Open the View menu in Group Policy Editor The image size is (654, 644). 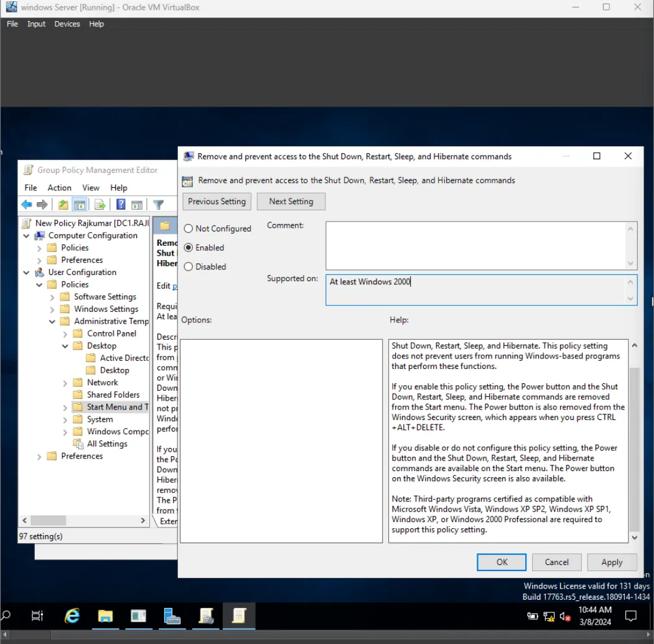90,188
